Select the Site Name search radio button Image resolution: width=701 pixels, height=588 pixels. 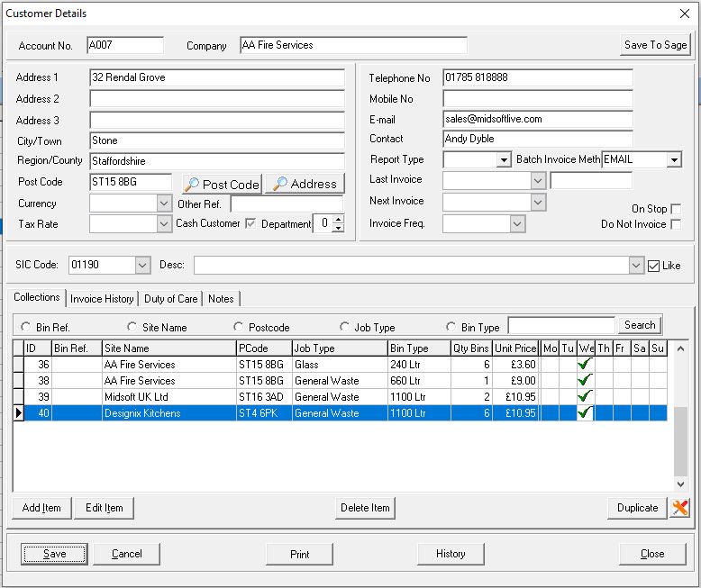click(132, 327)
